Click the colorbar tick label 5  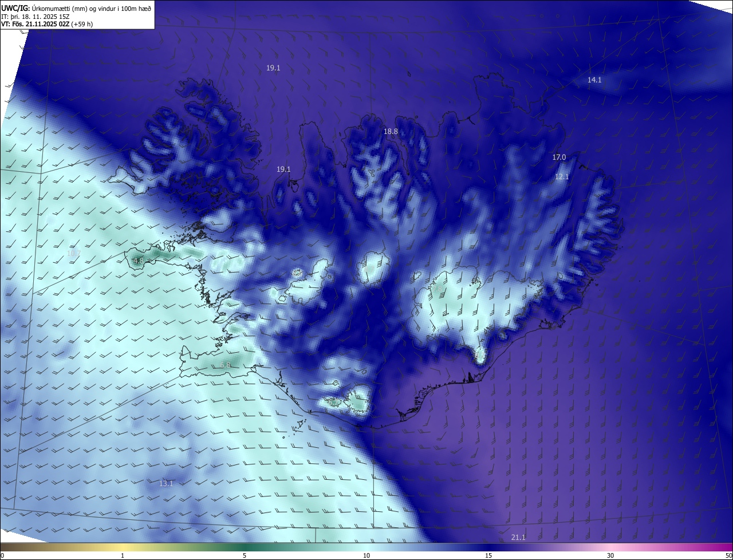pyautogui.click(x=245, y=555)
